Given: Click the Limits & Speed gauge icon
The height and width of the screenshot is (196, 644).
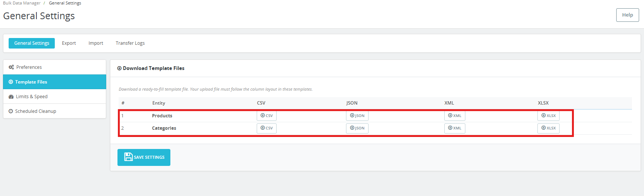Looking at the screenshot, I should click(11, 97).
